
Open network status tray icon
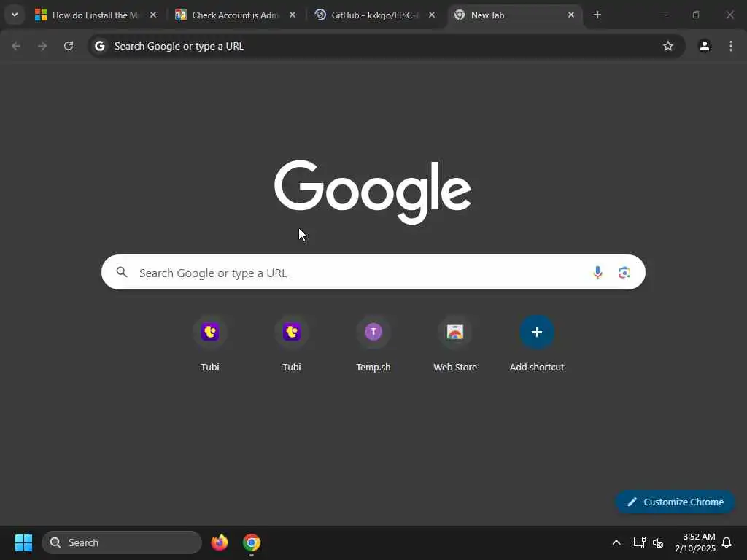639,542
